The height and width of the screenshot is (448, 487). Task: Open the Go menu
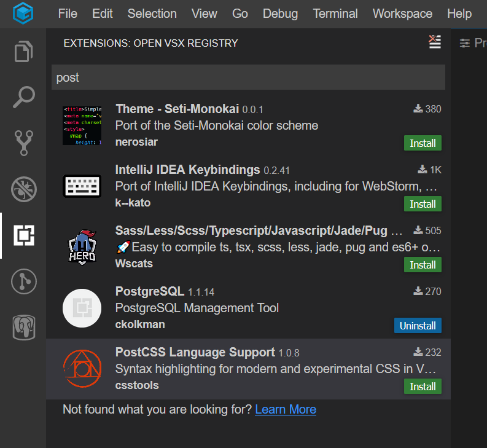click(240, 14)
